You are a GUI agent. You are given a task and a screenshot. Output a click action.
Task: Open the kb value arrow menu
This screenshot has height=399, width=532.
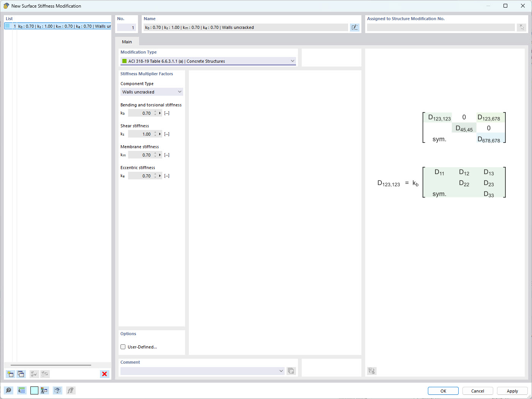pyautogui.click(x=160, y=113)
